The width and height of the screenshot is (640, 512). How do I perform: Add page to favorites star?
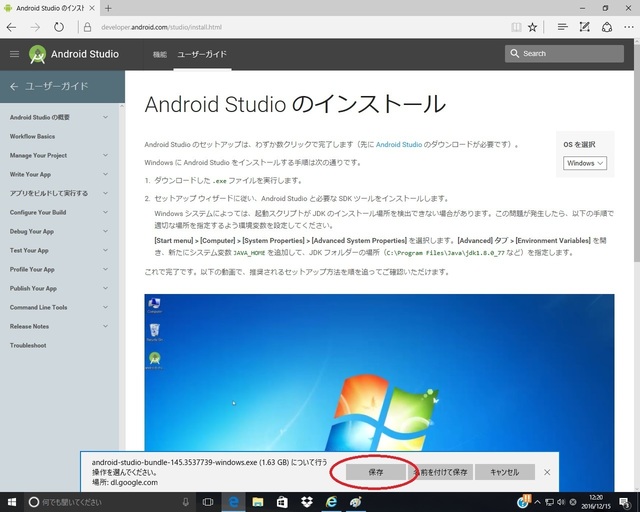pos(532,27)
